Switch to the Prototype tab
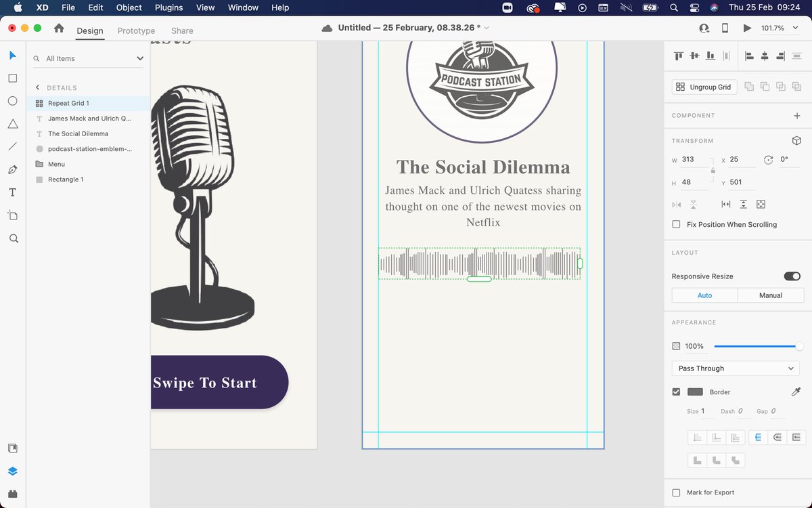Screen dimensions: 812x508 (135, 30)
